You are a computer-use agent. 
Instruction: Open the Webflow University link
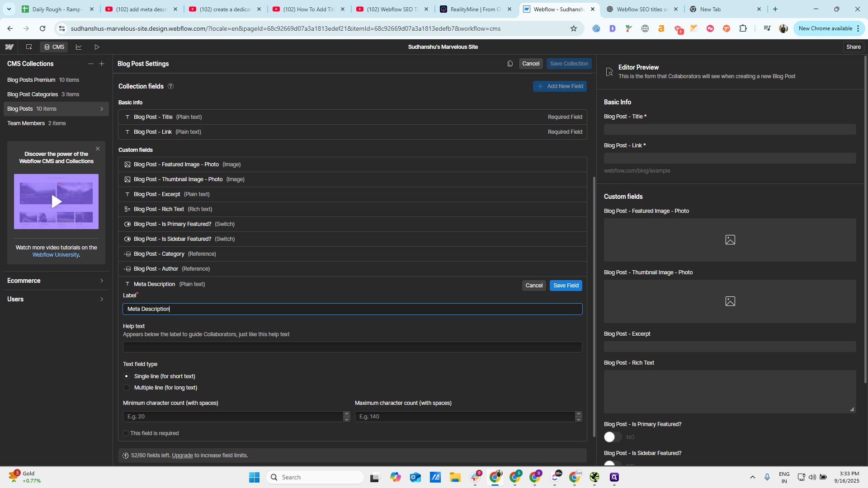[x=56, y=255]
